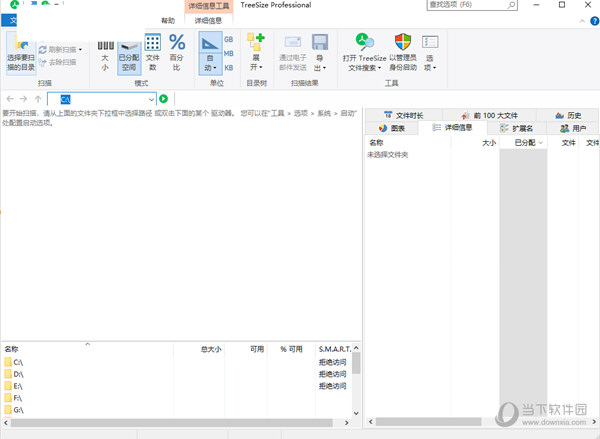Click the search magnifier icon in title bar
This screenshot has height=439, width=600.
click(512, 5)
